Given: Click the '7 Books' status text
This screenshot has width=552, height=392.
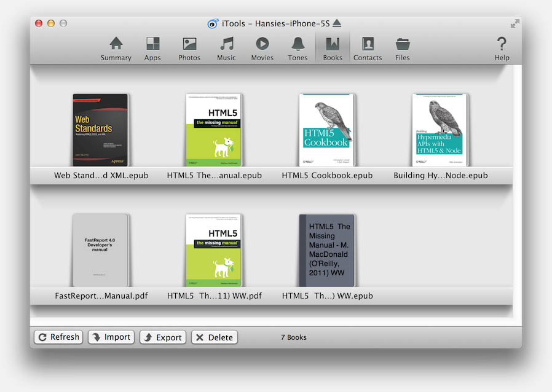Looking at the screenshot, I should click(294, 337).
